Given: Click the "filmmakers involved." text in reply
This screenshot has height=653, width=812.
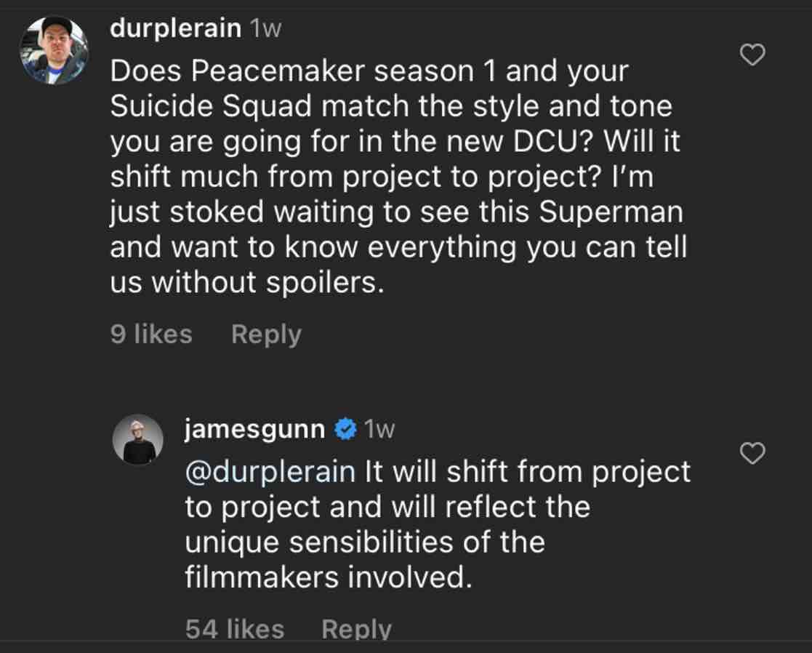Looking at the screenshot, I should coord(328,577).
